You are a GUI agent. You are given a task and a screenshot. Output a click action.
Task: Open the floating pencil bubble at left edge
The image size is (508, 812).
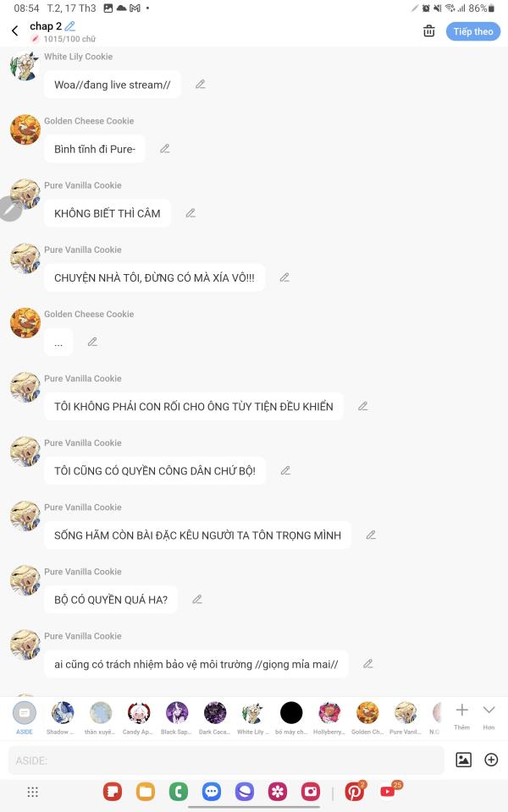9,209
